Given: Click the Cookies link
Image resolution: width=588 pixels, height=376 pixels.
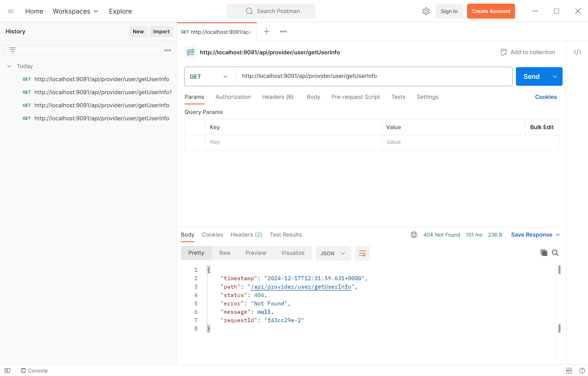Looking at the screenshot, I should click(546, 97).
